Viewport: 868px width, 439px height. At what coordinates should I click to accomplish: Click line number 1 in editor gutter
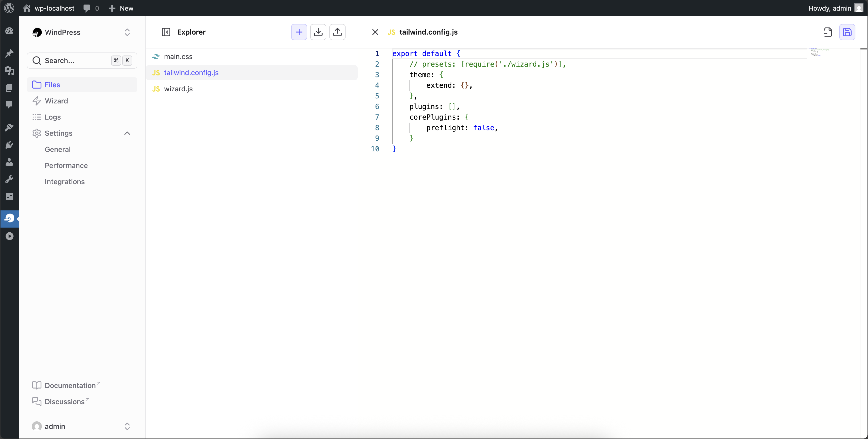[x=377, y=53]
